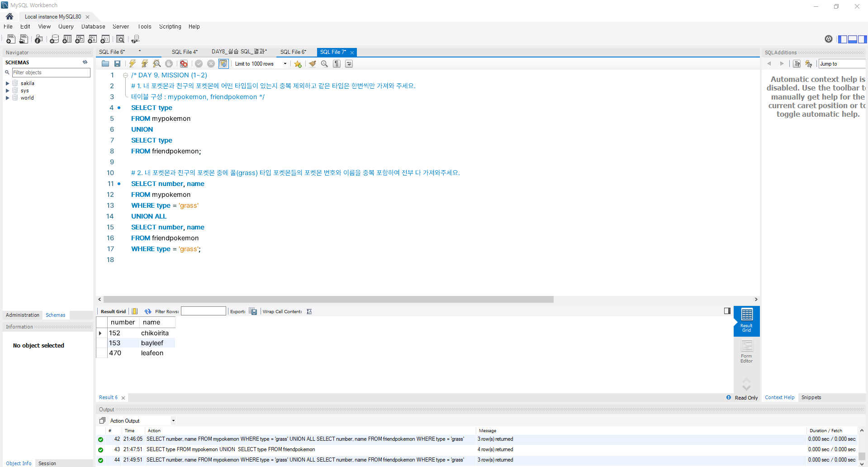Close the SQL File 7 tab
The height and width of the screenshot is (467, 868).
pyautogui.click(x=352, y=52)
